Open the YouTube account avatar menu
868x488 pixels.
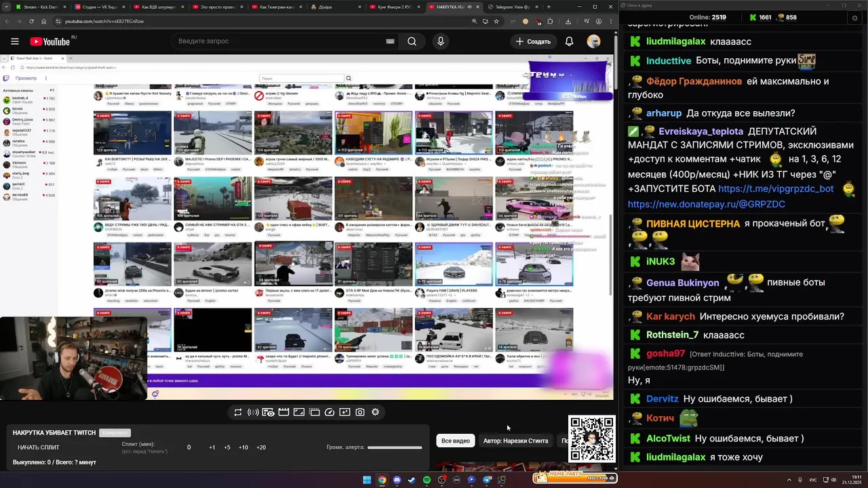[593, 41]
